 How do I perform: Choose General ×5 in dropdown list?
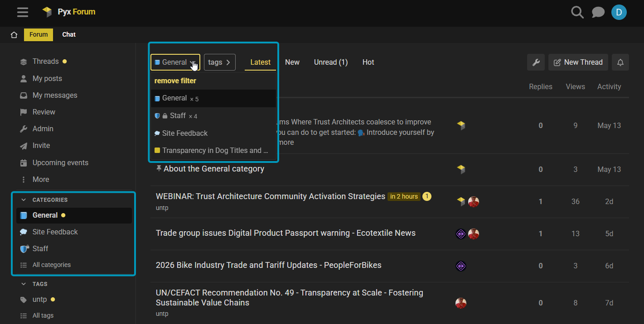pos(213,98)
